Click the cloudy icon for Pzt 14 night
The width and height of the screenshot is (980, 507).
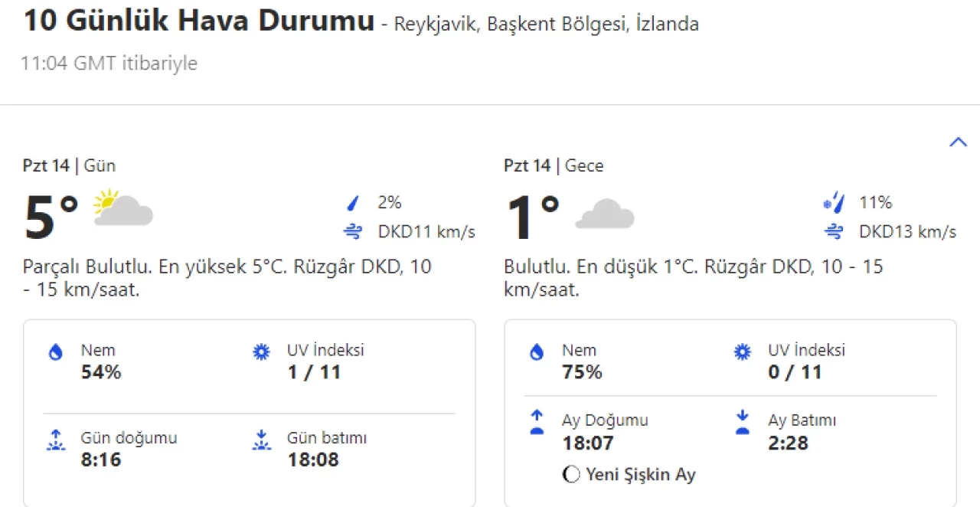click(604, 213)
